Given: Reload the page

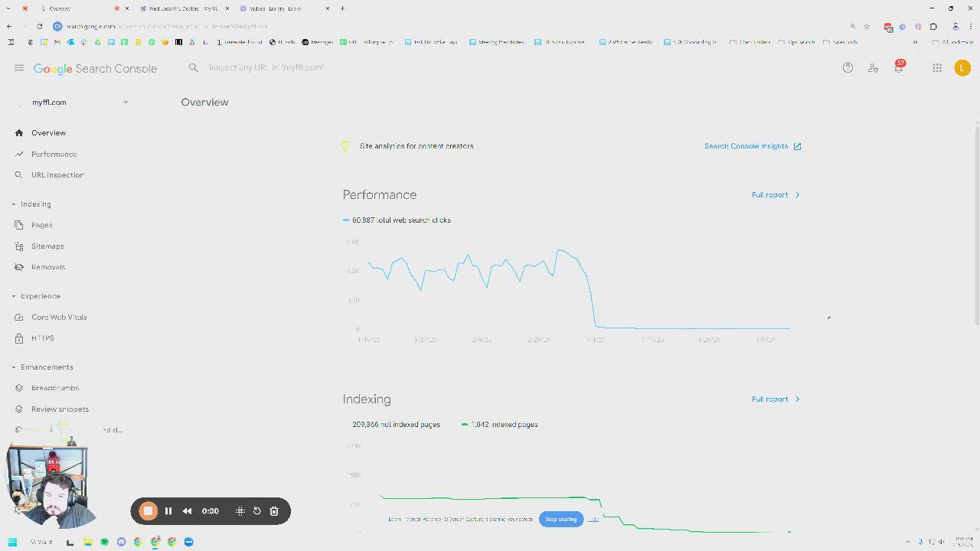Looking at the screenshot, I should click(x=40, y=26).
